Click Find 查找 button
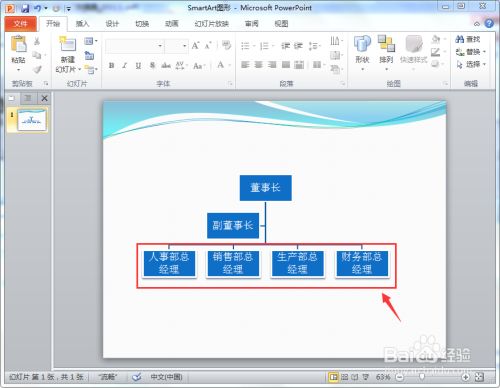 pos(468,39)
